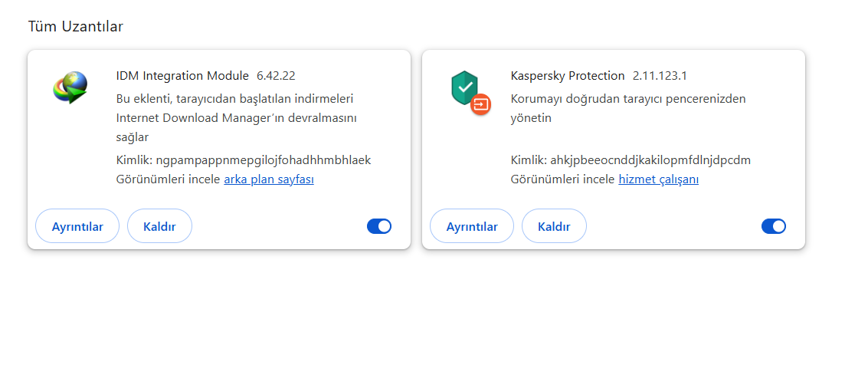Click the Kaspersky Protection title text
Viewport: 868px width, 388px height.
tap(568, 76)
